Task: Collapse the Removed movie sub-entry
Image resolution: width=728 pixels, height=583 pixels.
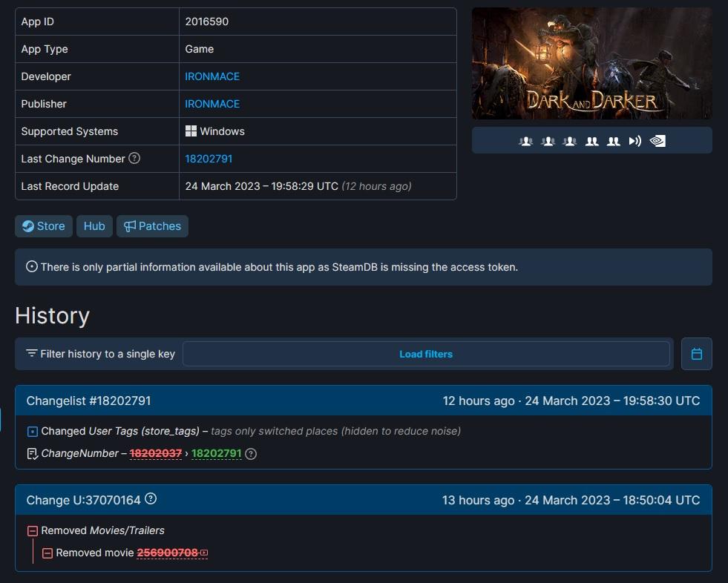Action: pyautogui.click(x=47, y=553)
